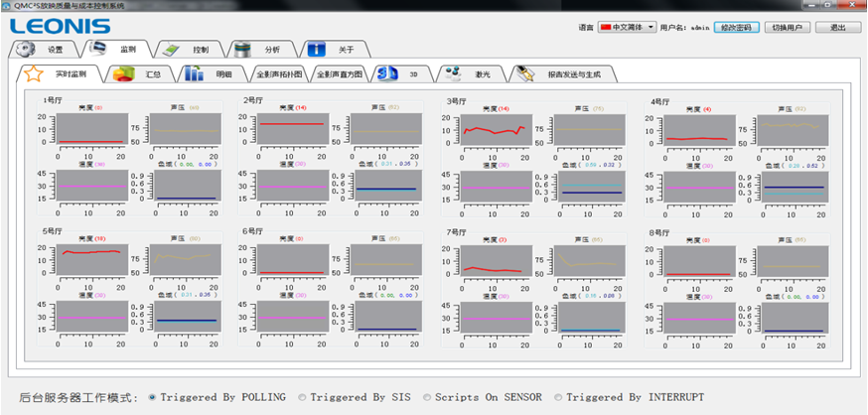Click the 3D cube icon tab

(387, 73)
